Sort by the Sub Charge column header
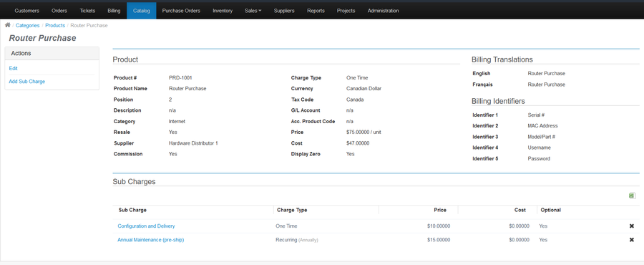Viewport: 644px width, 265px height. click(132, 210)
